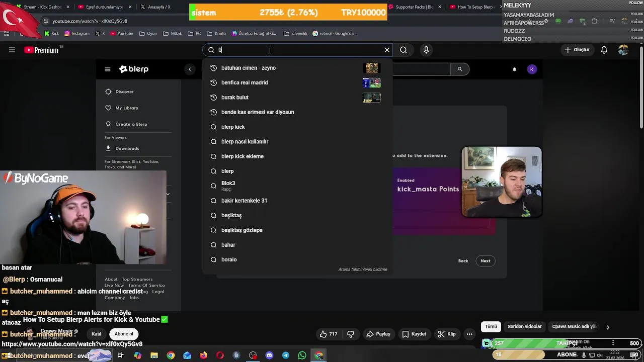The width and height of the screenshot is (644, 362).
Task: Click the Next button in Blerp
Action: (x=486, y=261)
